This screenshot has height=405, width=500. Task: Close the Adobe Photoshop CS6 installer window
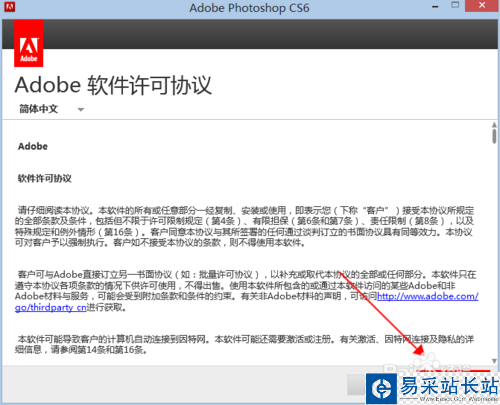tap(482, 6)
